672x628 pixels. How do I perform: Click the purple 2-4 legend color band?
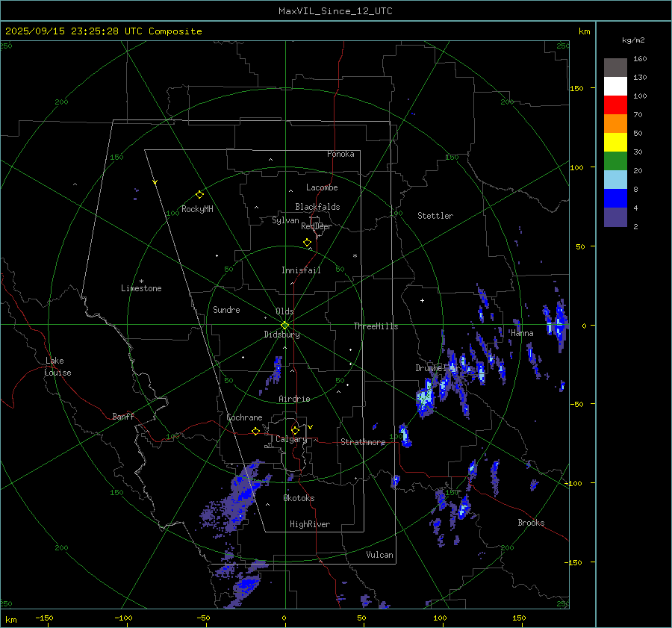(x=615, y=217)
